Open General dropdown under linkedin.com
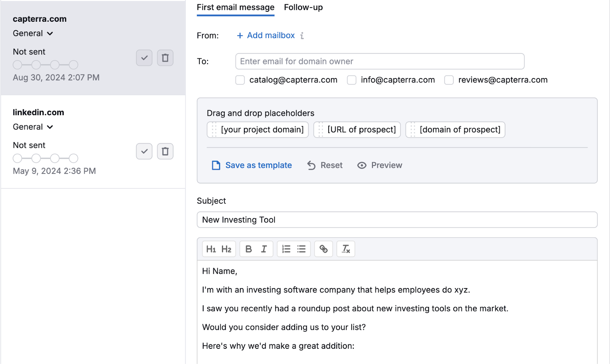 click(33, 127)
